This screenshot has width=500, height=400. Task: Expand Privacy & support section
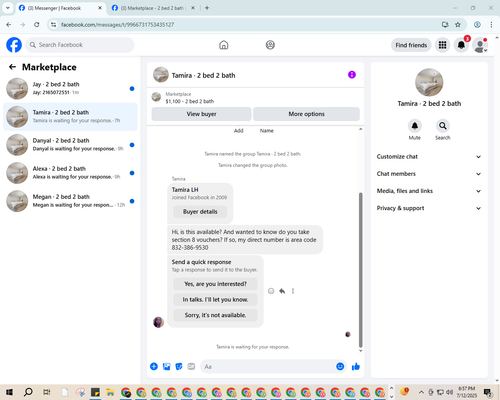(429, 208)
